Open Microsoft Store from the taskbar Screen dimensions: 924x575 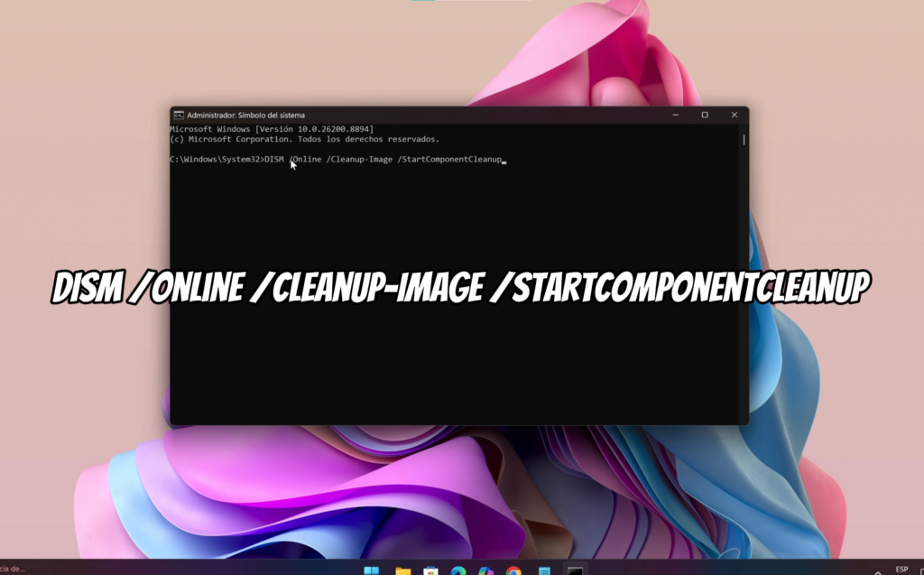[x=430, y=570]
